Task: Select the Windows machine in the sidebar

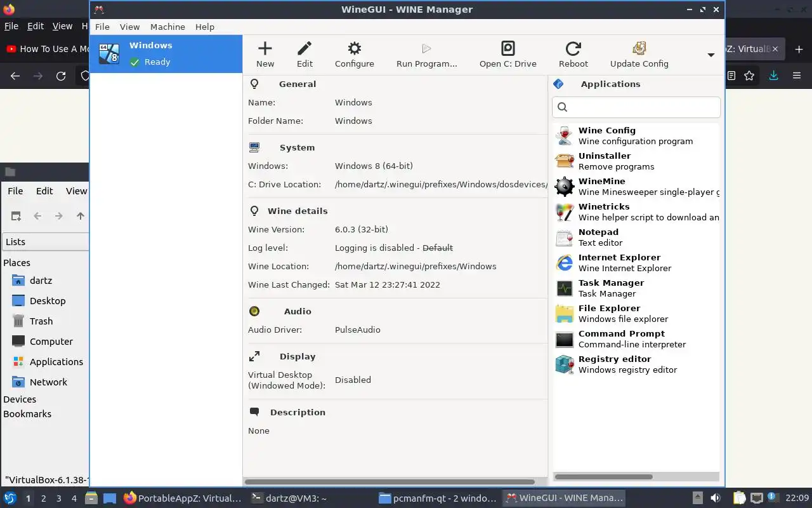Action: [166, 54]
